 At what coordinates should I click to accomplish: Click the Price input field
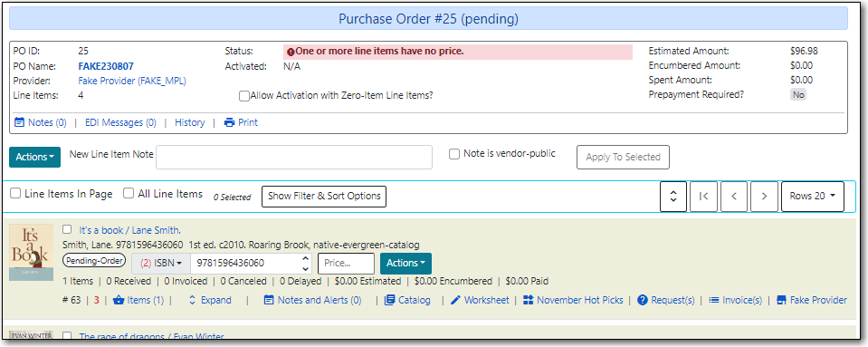346,263
